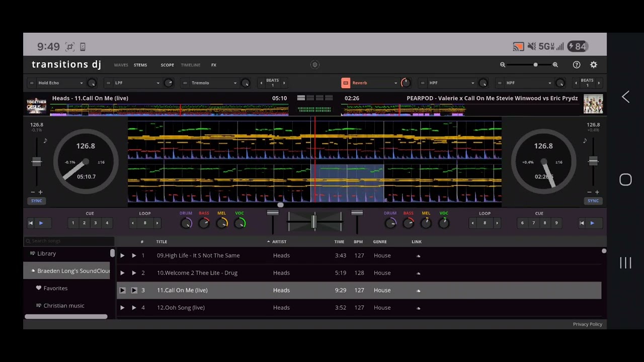Toggle the Hold Echo effect on
This screenshot has height=362, width=644.
32,83
